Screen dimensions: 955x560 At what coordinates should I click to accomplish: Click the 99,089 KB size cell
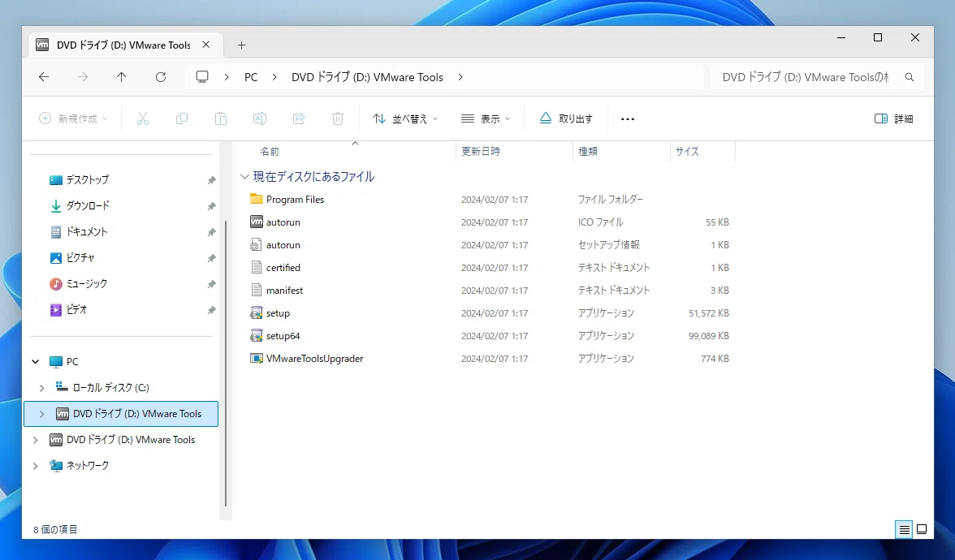point(708,336)
